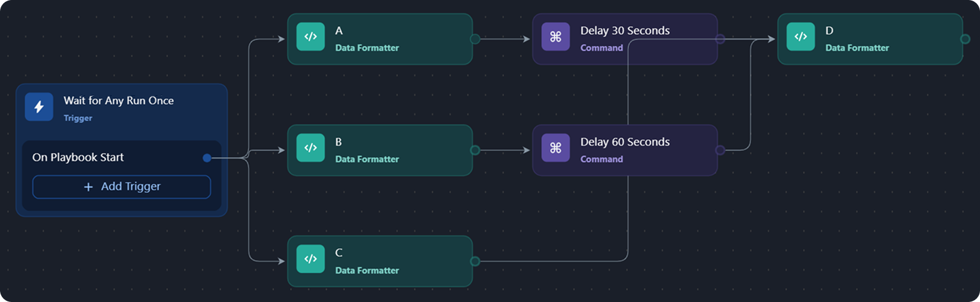This screenshot has height=302, width=980.
Task: Click the Delay 60 Seconds output port
Action: click(720, 150)
